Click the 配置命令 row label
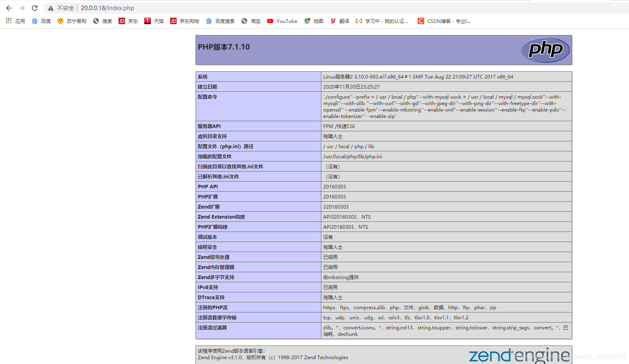The image size is (629, 364). pyautogui.click(x=207, y=97)
